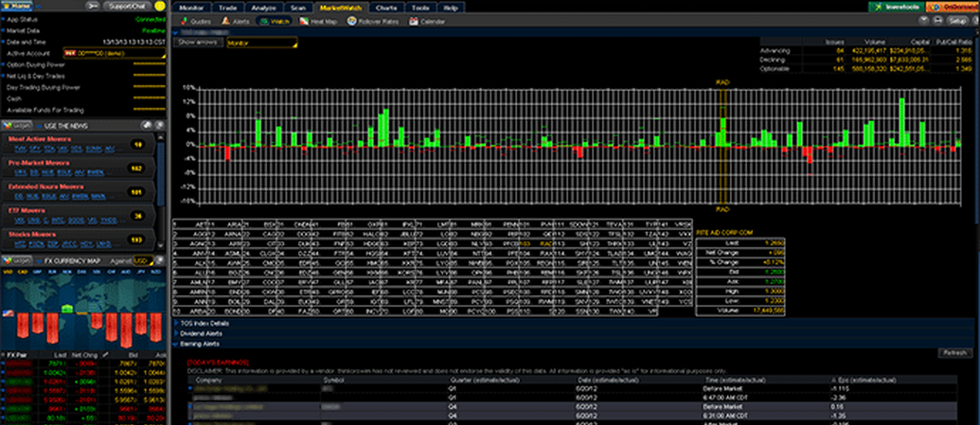
Task: Open Rollover Rates page
Action: [x=375, y=20]
